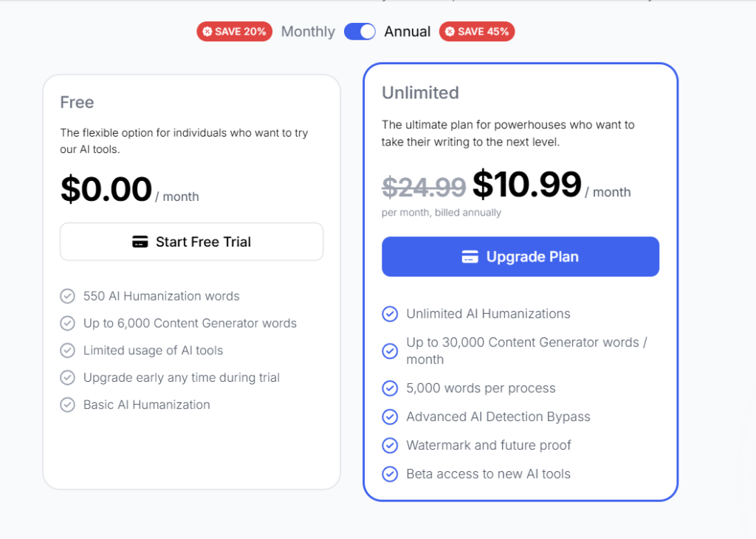Toggle the Monthly/Annual billing switch

[x=360, y=32]
